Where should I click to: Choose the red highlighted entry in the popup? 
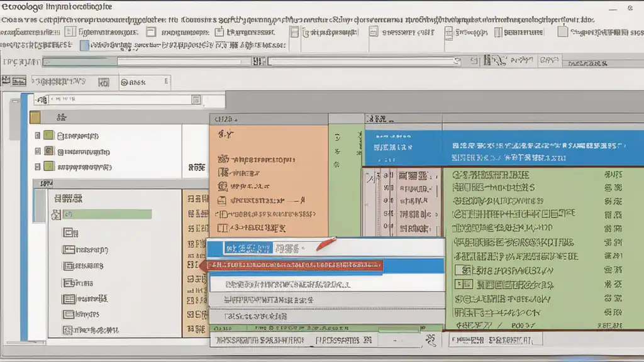coord(295,266)
